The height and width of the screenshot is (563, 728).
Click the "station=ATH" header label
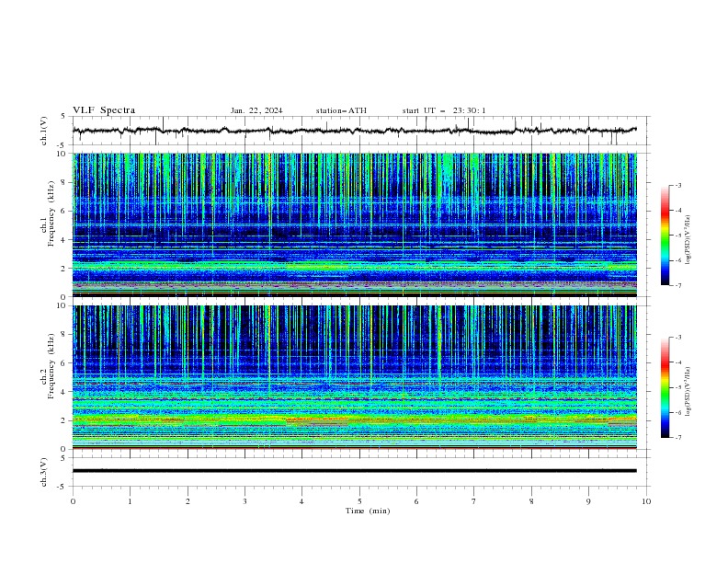tap(341, 110)
